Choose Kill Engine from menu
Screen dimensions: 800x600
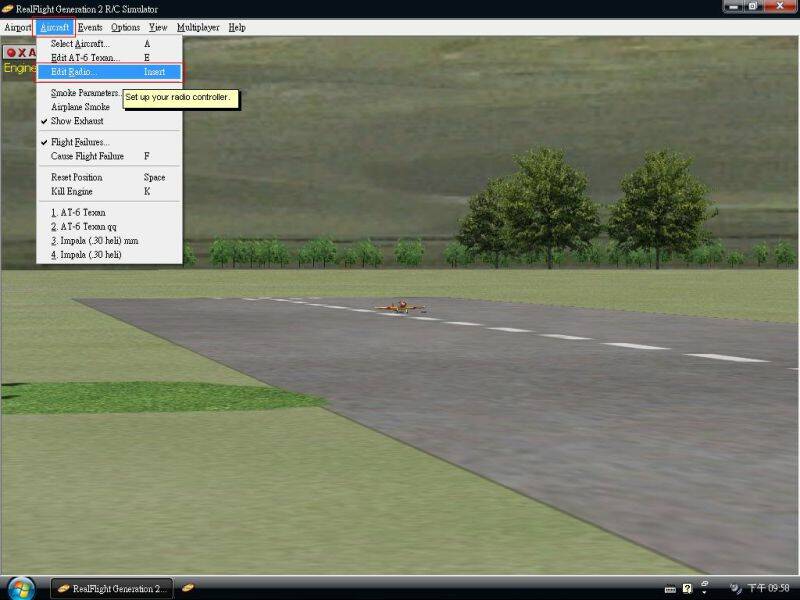click(x=109, y=191)
